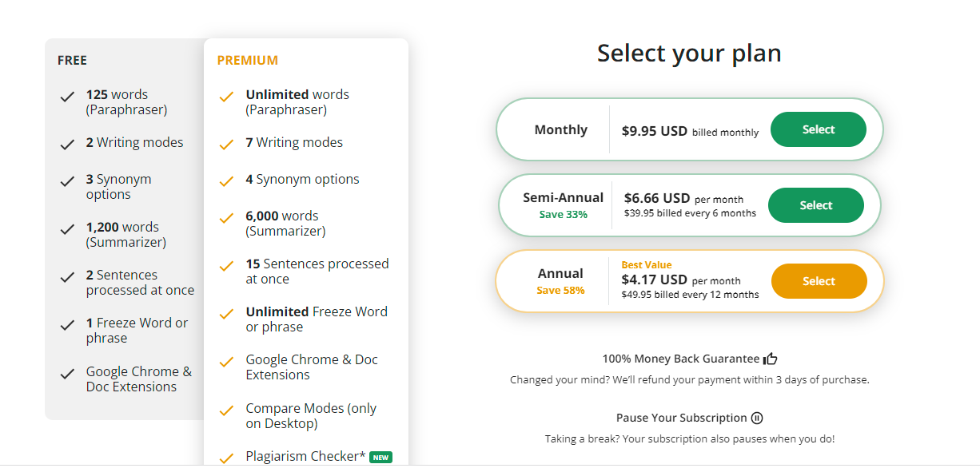Click the green NEW badge by Plagiarism Checker
The height and width of the screenshot is (468, 980).
(381, 458)
